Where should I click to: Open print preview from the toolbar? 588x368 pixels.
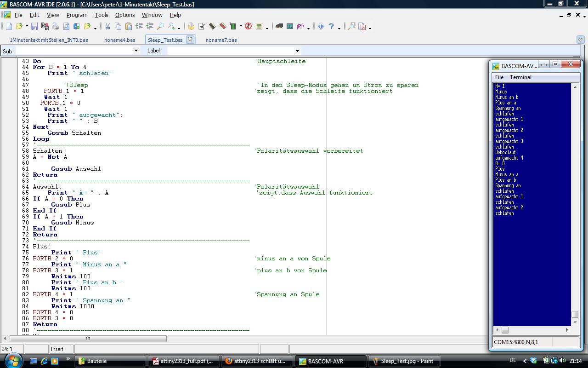point(66,27)
